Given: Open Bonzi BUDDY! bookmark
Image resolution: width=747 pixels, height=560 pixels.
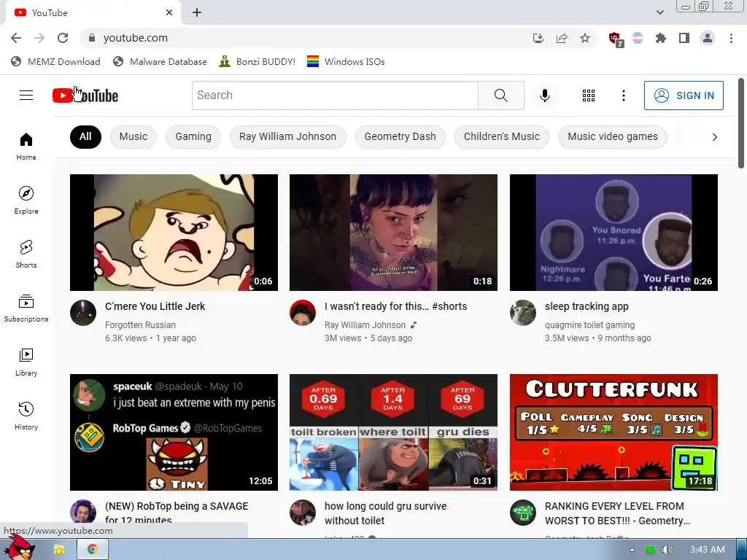Looking at the screenshot, I should (258, 61).
